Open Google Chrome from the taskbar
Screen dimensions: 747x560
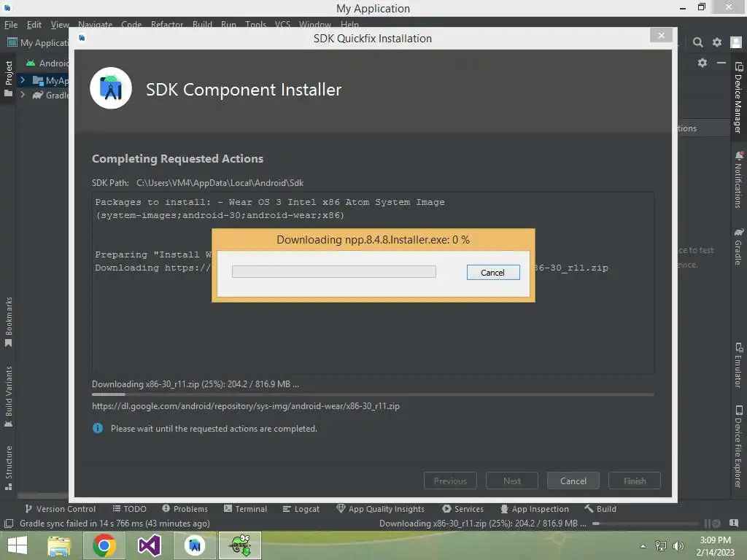tap(104, 545)
